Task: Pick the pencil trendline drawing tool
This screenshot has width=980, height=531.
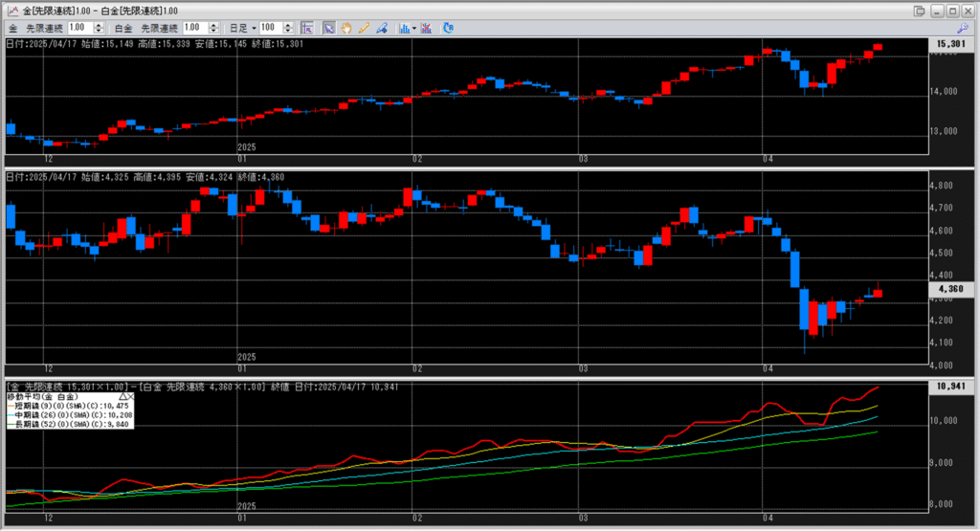Action: (364, 28)
